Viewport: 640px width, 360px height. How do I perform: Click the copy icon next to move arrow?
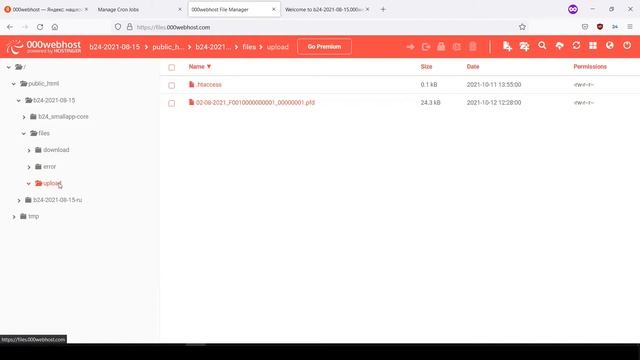click(426, 47)
